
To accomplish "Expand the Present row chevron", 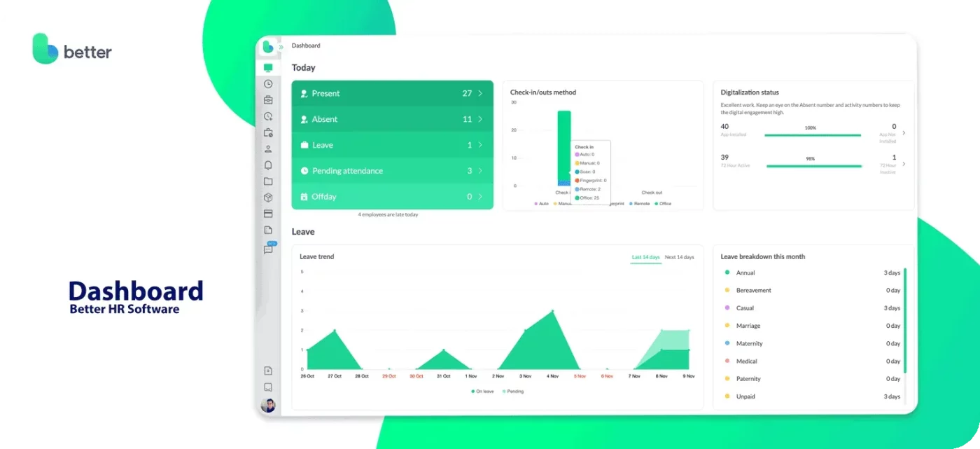I will click(480, 93).
